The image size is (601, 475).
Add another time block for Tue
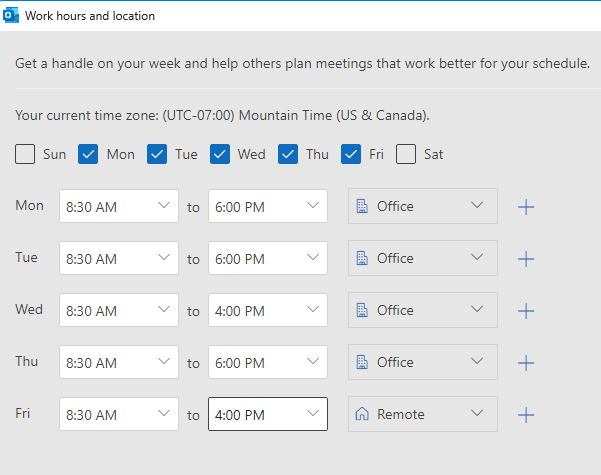click(526, 259)
